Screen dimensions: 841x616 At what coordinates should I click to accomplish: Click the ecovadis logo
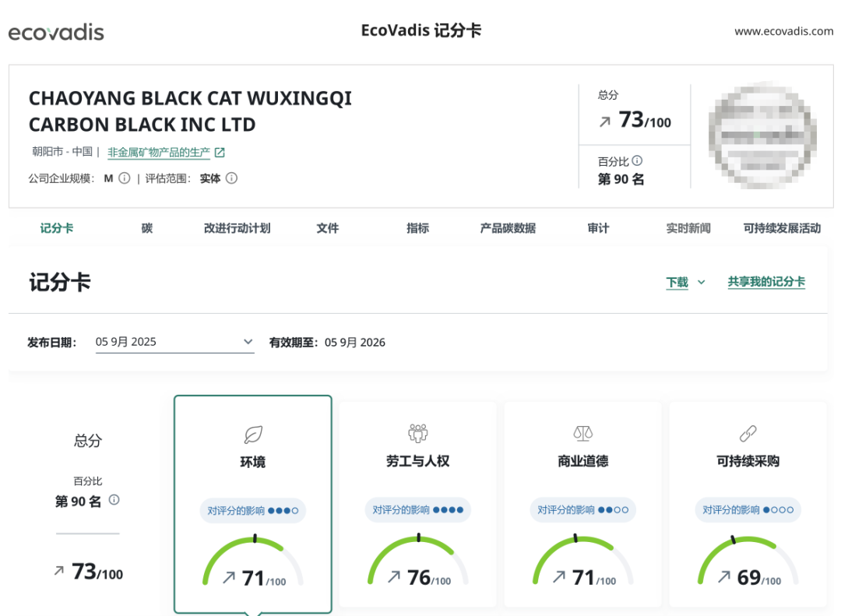point(55,33)
